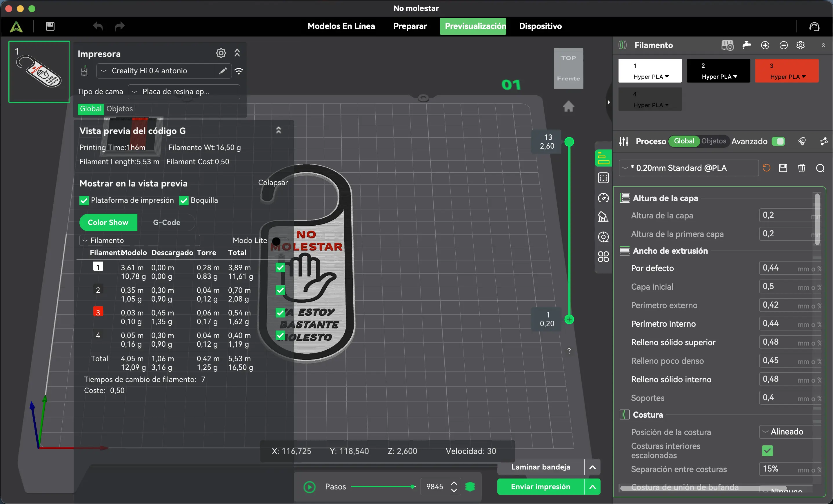Uncheck Costuras interiores escalonadas
833x504 pixels.
[x=767, y=451]
